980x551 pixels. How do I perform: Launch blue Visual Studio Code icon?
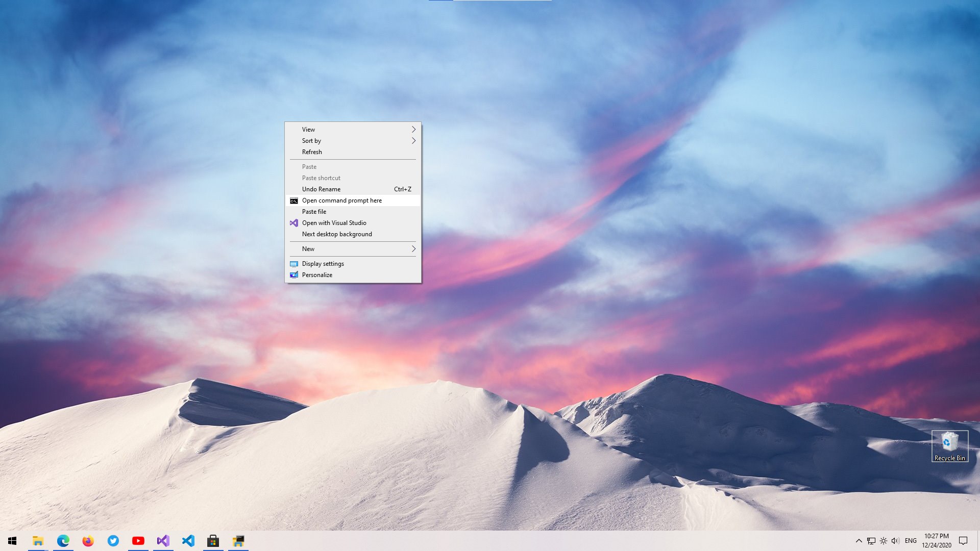[x=188, y=541]
